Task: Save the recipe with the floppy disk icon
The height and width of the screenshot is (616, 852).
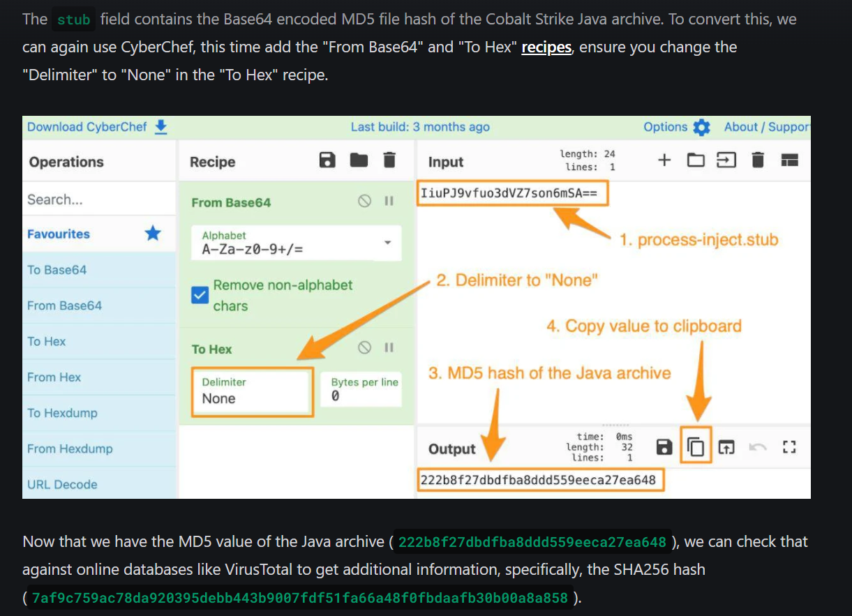Action: point(327,160)
